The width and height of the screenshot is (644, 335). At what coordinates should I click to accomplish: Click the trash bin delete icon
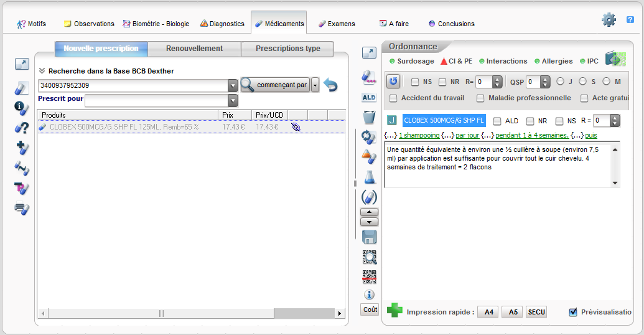[369, 117]
